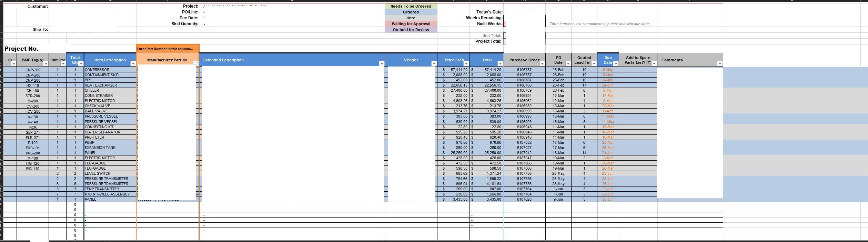Select the 'BALL VALVE' cell
The width and height of the screenshot is (868, 242).
110,111
